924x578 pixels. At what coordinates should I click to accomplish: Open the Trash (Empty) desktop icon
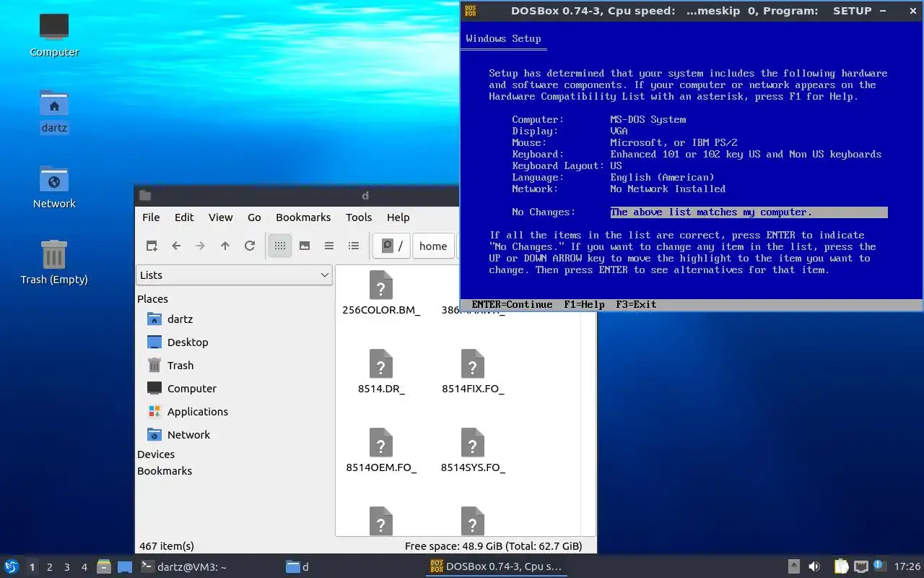point(54,263)
